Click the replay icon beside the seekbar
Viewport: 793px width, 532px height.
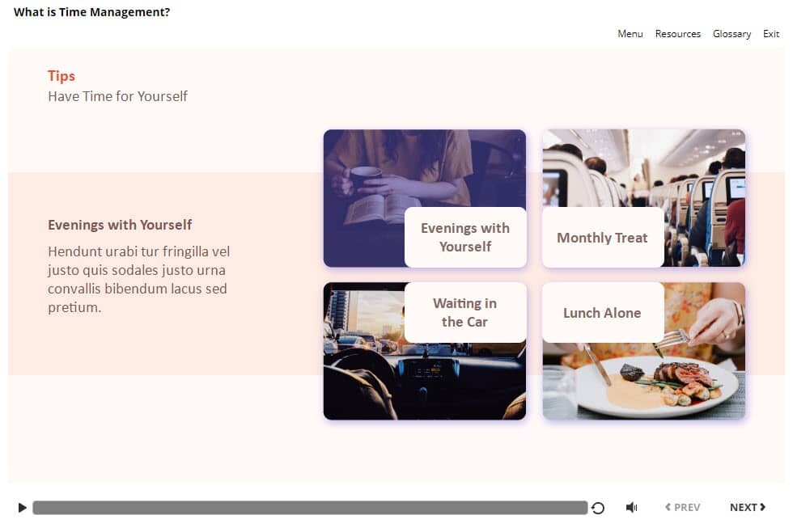click(x=598, y=508)
